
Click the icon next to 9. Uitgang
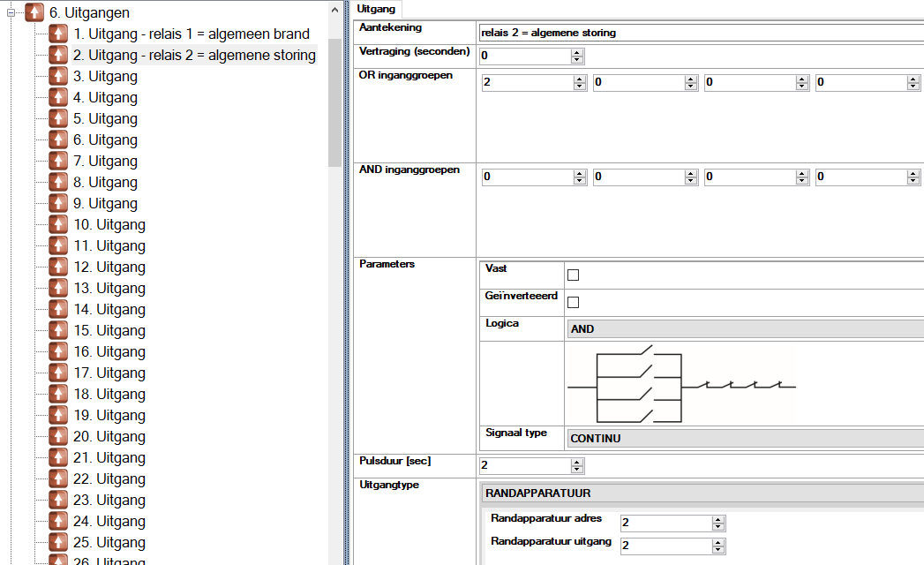(58, 203)
